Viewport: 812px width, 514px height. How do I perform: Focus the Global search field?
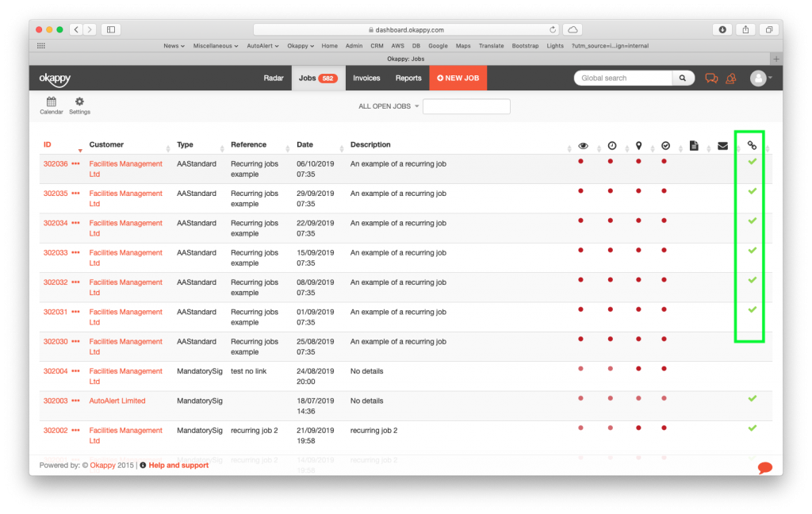coord(623,79)
